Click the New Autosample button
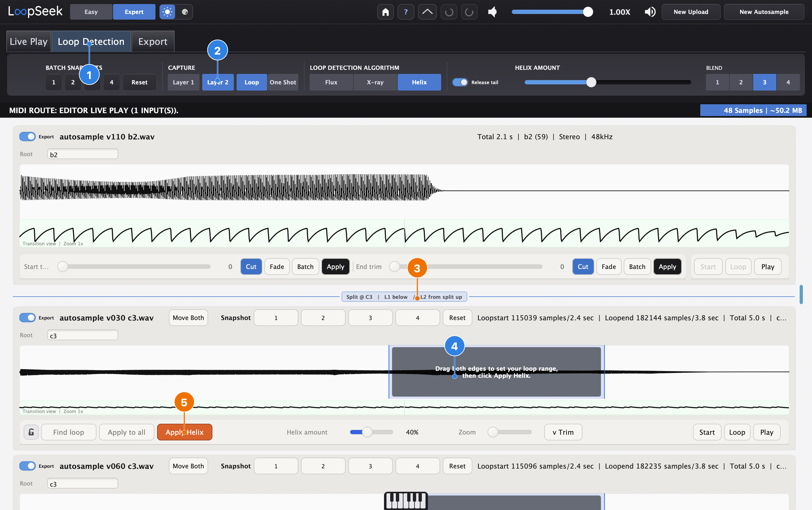Image resolution: width=812 pixels, height=510 pixels. (x=764, y=12)
